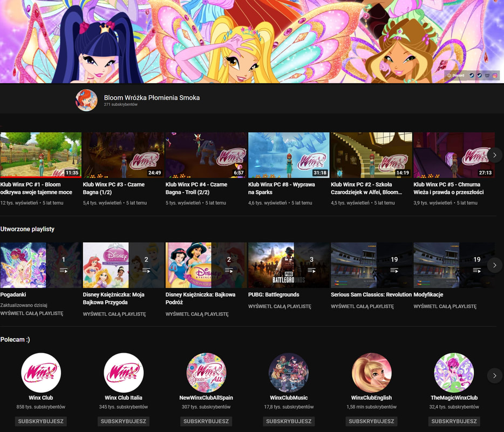Viewport: 504px width, 432px height.
Task: Open title 'Klub Winx PC #1 - Bloom odkrywa'
Action: [x=36, y=188]
